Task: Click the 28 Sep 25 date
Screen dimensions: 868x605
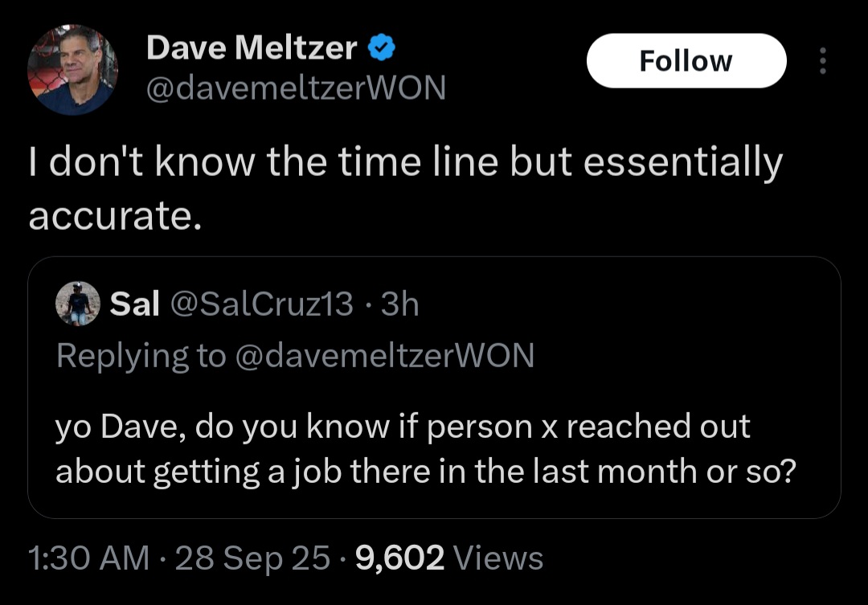Action: pyautogui.click(x=252, y=558)
